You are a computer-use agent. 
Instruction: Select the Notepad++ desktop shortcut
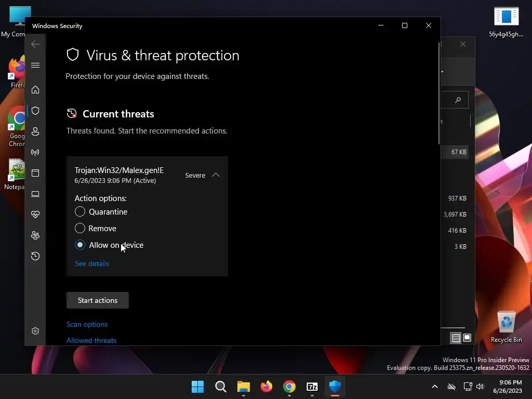tap(14, 175)
